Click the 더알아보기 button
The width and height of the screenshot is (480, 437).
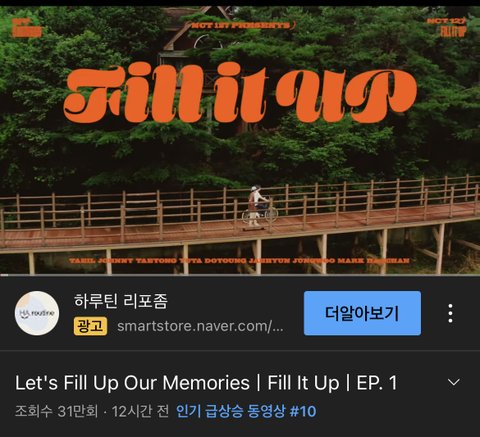[362, 313]
